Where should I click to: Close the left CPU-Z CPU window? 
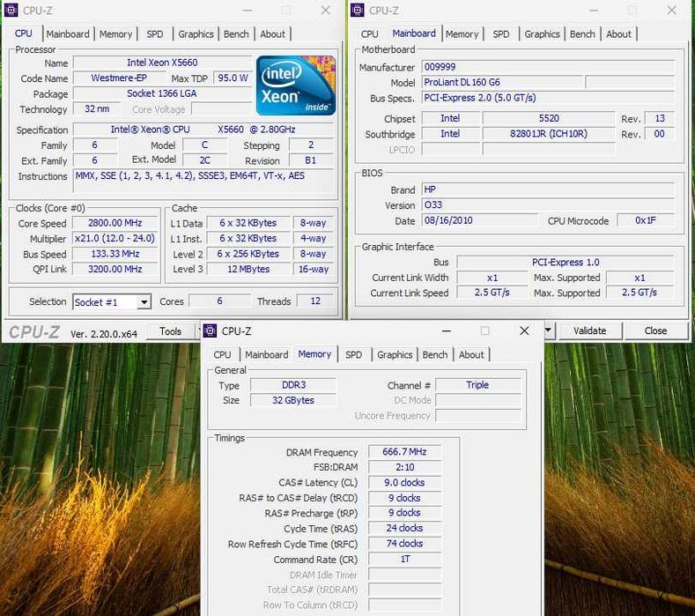[x=326, y=11]
